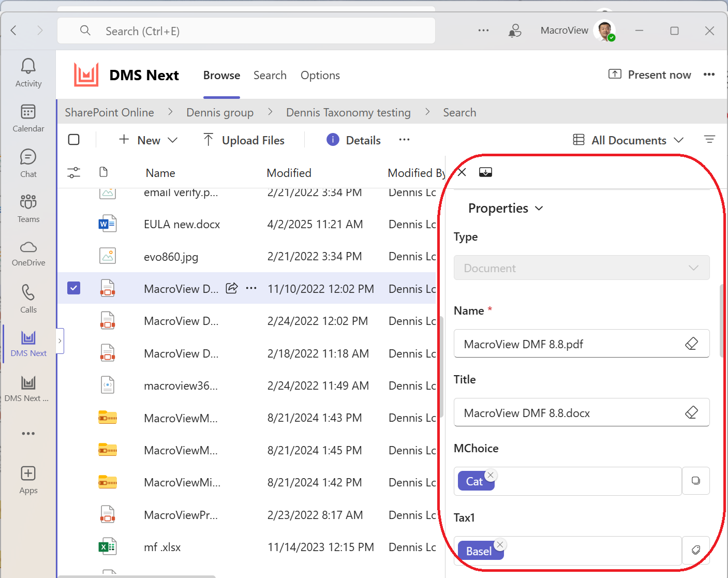Click the mf .xlsx Excel icon
The width and height of the screenshot is (728, 578).
point(108,546)
